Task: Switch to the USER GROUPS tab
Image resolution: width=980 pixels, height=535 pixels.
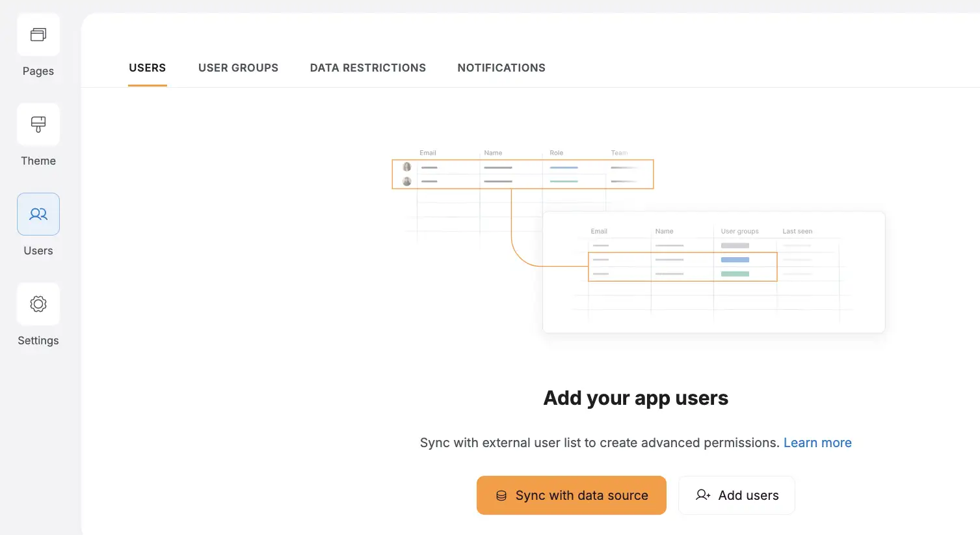Action: click(x=238, y=68)
